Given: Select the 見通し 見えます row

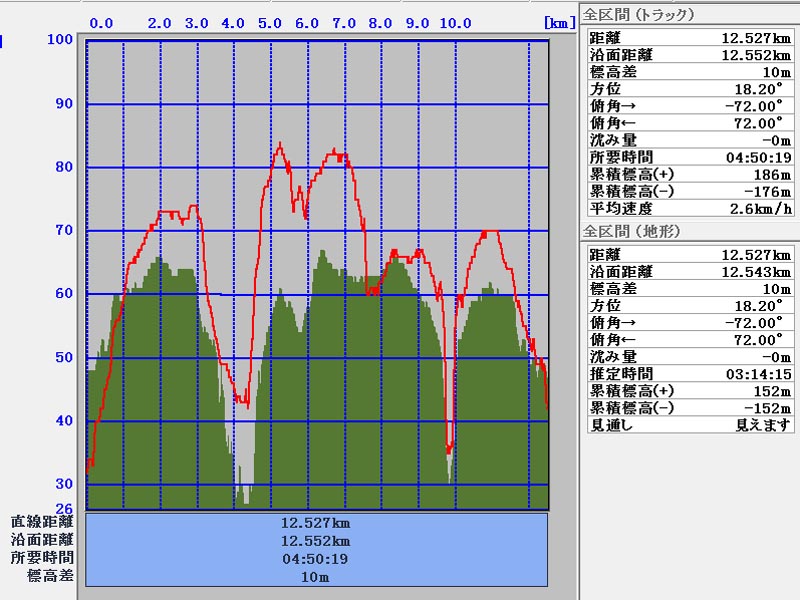Looking at the screenshot, I should [688, 425].
